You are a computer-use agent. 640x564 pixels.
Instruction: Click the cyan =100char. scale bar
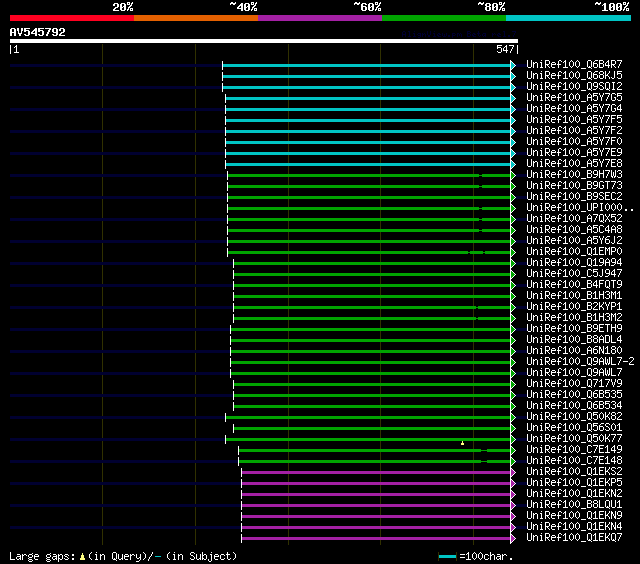[x=447, y=556]
